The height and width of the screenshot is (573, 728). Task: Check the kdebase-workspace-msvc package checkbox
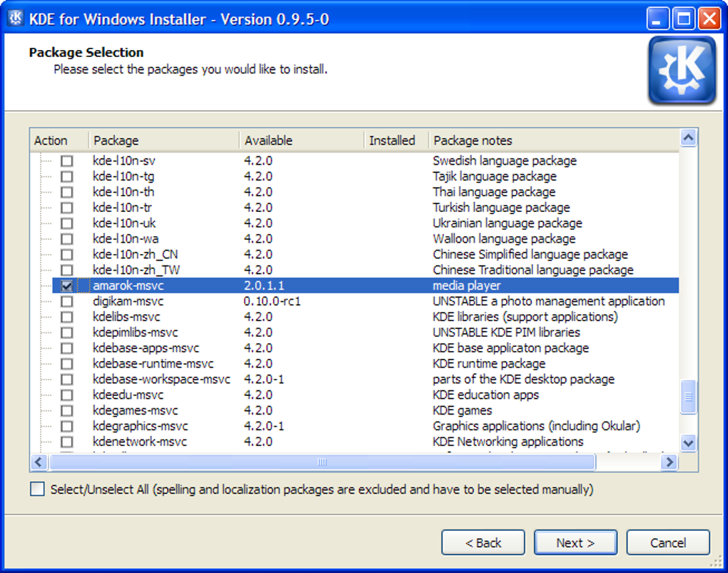67,380
